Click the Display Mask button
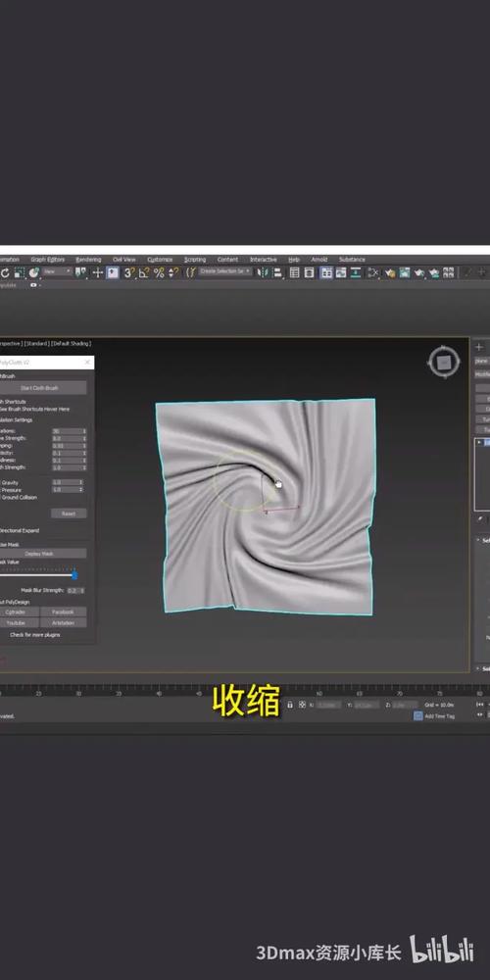490x980 pixels. point(39,554)
